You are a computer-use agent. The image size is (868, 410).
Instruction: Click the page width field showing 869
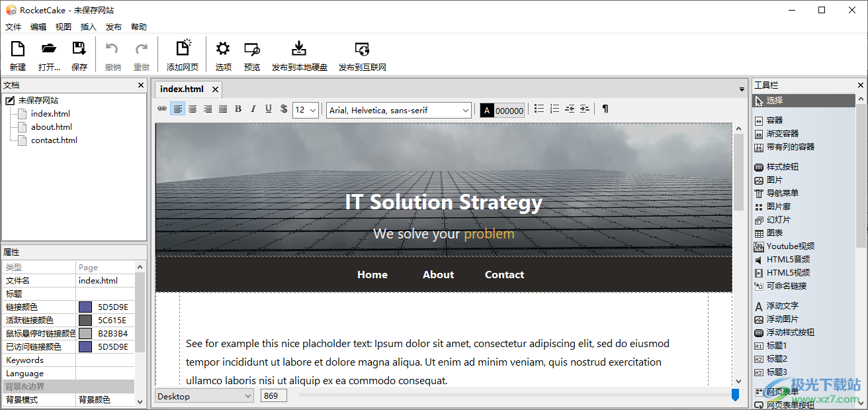pos(273,396)
